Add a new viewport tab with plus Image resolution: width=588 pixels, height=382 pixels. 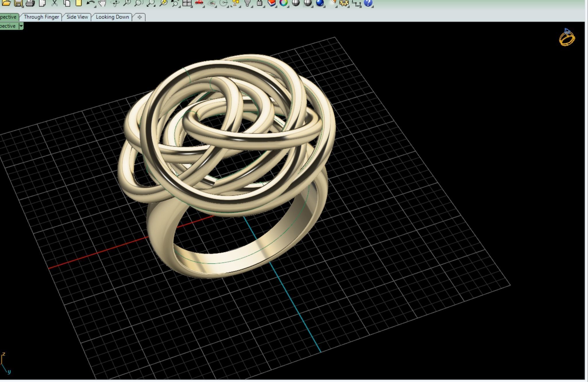click(x=140, y=17)
